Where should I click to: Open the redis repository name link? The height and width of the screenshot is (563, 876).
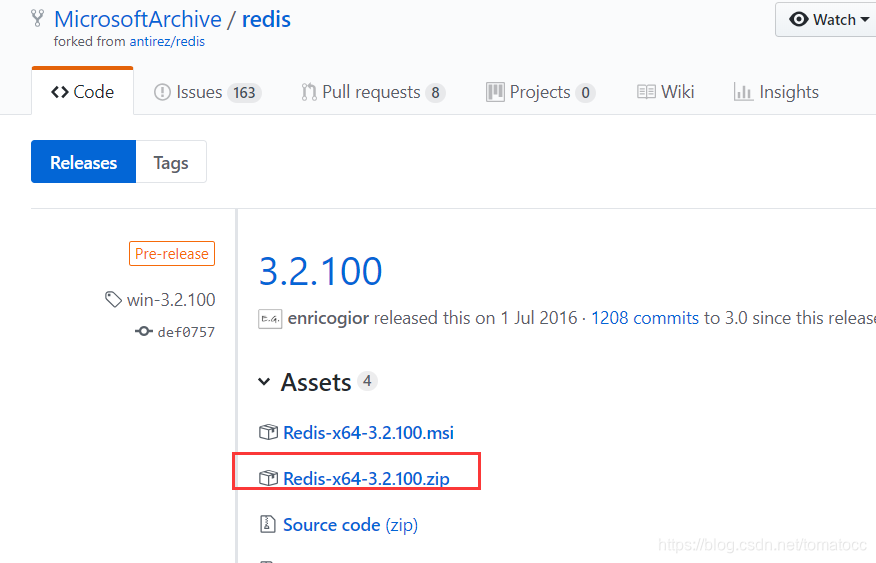266,20
